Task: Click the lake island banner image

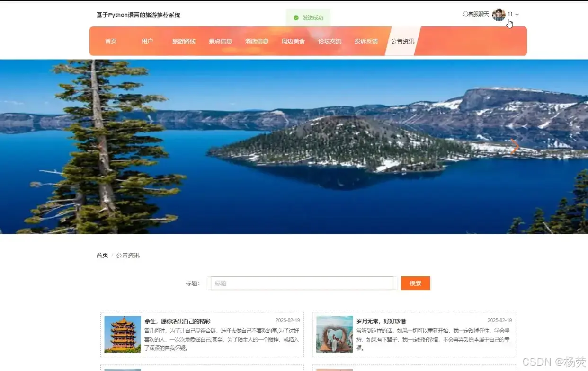Action: tap(294, 147)
